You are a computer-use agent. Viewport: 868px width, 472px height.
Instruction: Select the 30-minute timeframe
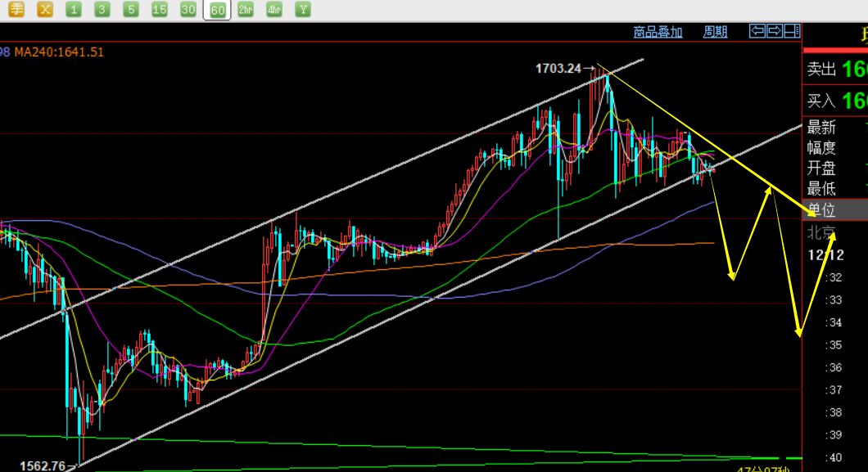[x=188, y=9]
